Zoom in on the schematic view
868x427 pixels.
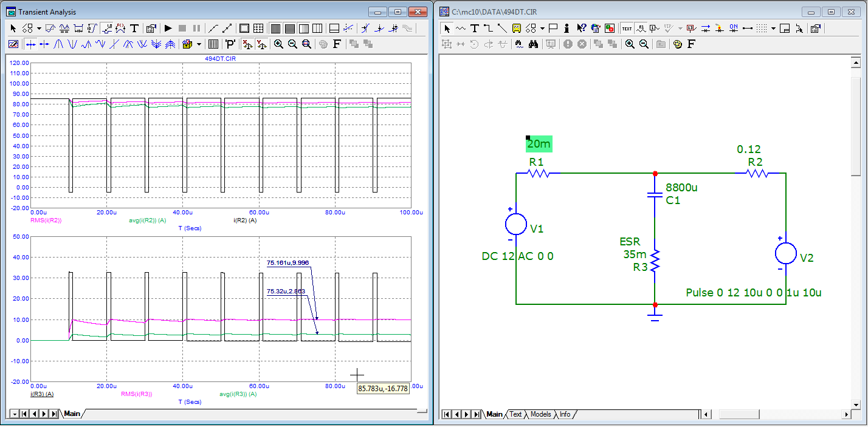tap(630, 44)
